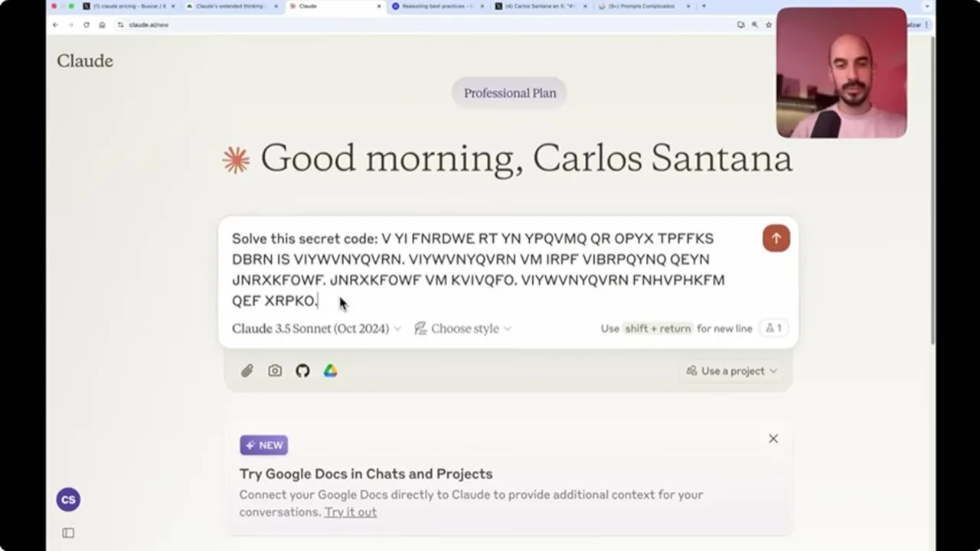Click the 'Good morning, Carlos Santana' greeting

pyautogui.click(x=527, y=158)
